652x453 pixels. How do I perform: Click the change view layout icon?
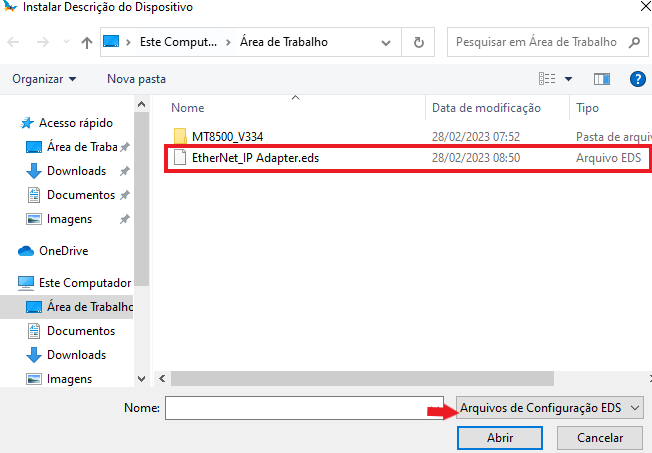[x=547, y=78]
